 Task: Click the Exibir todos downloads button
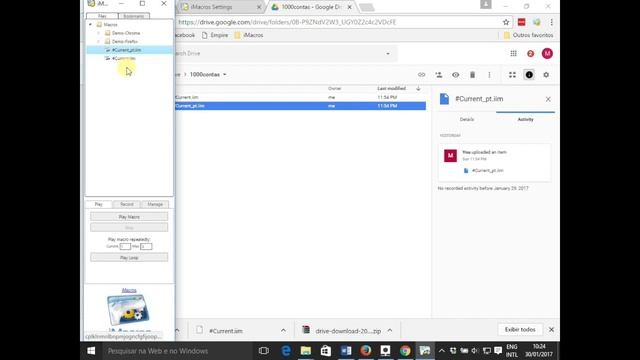(x=520, y=329)
